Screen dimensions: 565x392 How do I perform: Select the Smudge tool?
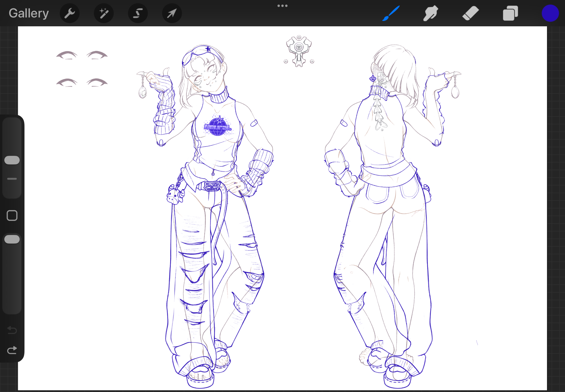pyautogui.click(x=431, y=13)
